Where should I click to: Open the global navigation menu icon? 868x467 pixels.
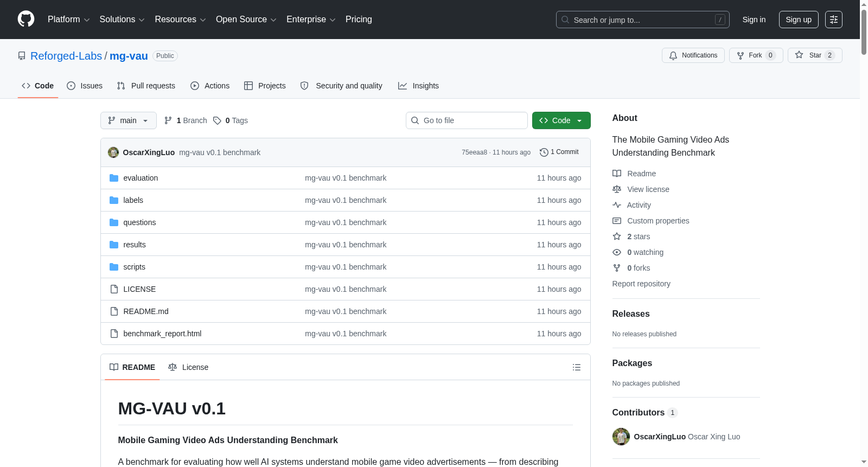click(834, 20)
